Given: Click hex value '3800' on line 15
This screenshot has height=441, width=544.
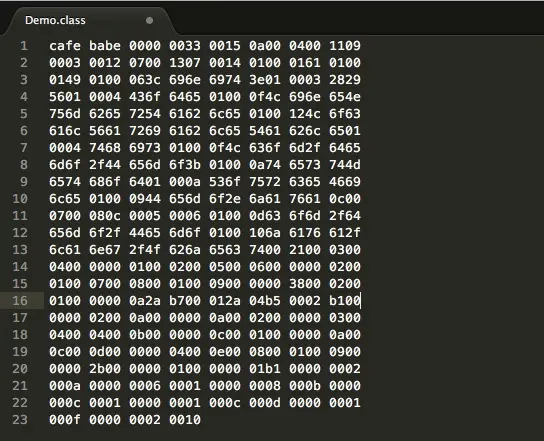Looking at the screenshot, I should pos(305,283).
